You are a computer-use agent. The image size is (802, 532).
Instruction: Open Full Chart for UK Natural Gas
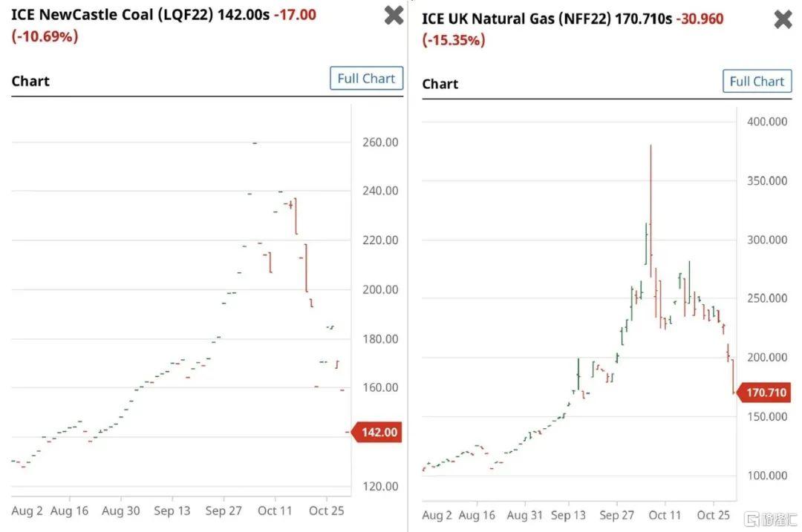click(757, 82)
